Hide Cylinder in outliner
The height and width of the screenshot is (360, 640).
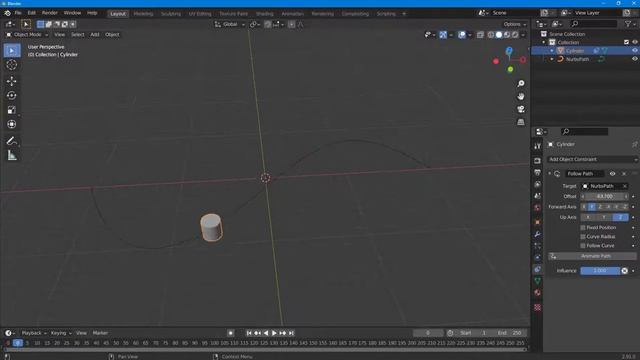coord(635,51)
